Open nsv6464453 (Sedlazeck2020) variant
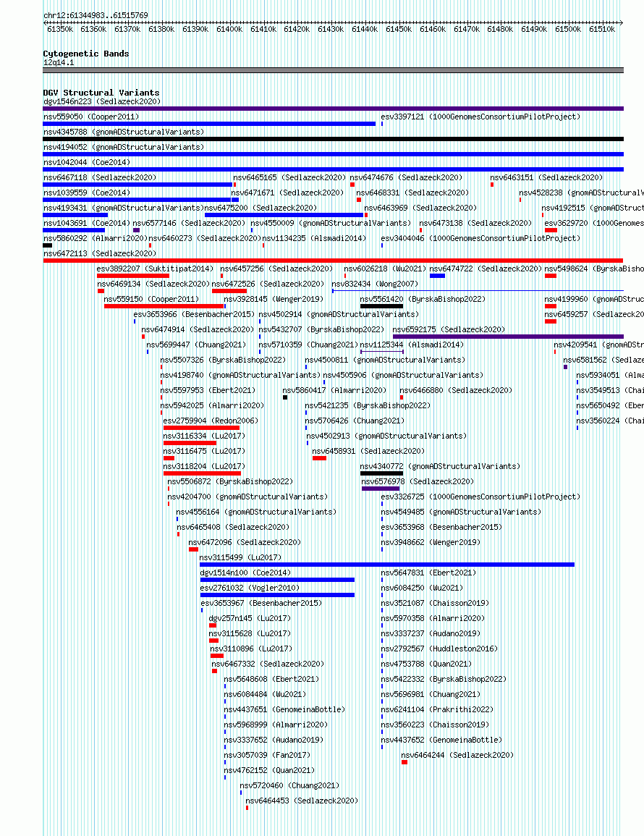 click(302, 801)
